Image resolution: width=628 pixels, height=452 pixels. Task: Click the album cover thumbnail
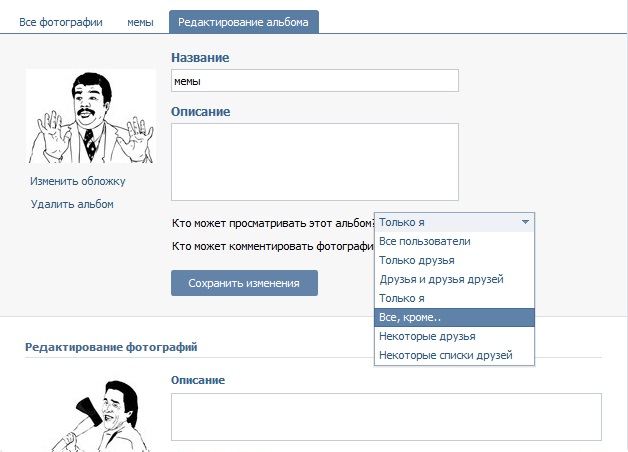pos(91,117)
